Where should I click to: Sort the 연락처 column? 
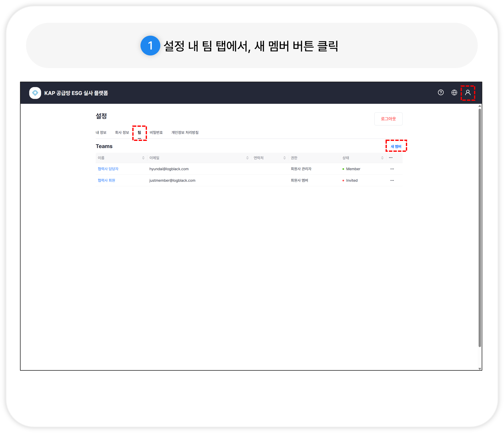(x=284, y=158)
